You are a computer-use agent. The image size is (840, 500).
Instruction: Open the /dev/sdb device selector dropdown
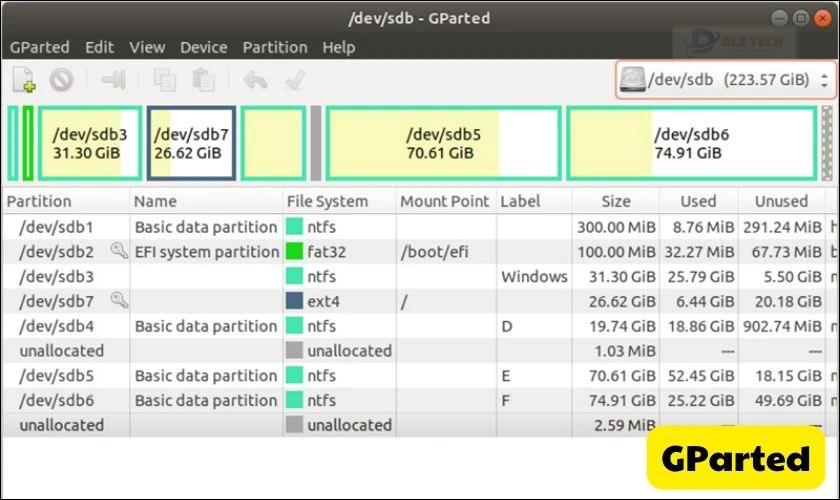click(725, 80)
